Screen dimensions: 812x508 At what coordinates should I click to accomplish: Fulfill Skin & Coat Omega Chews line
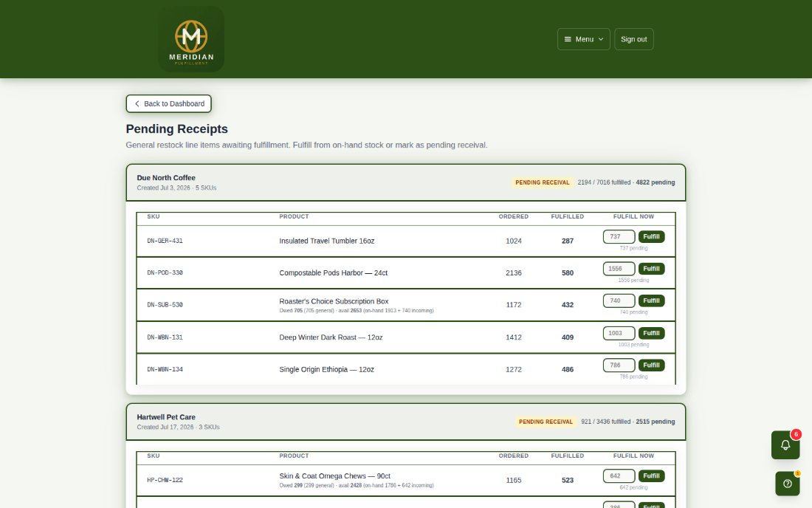point(651,476)
